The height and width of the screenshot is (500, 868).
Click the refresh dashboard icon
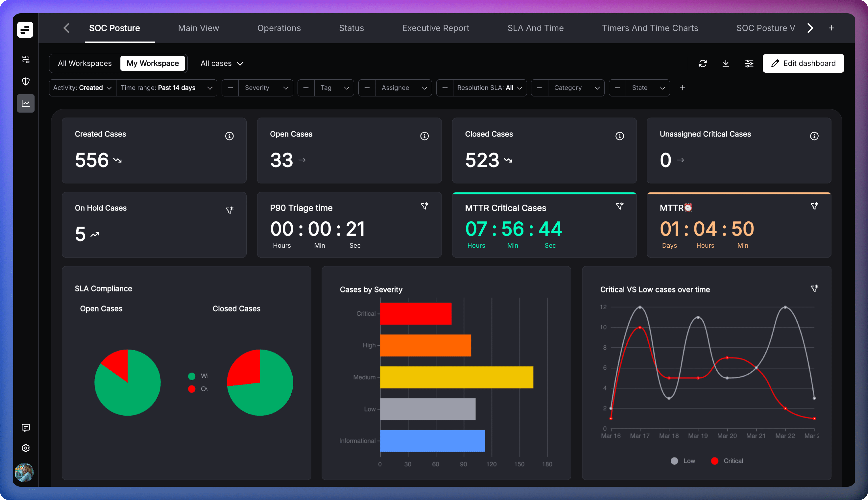[702, 64]
